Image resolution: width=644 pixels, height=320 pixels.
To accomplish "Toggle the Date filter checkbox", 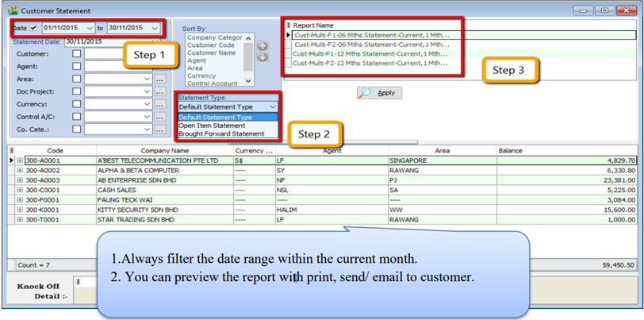I will tap(33, 29).
